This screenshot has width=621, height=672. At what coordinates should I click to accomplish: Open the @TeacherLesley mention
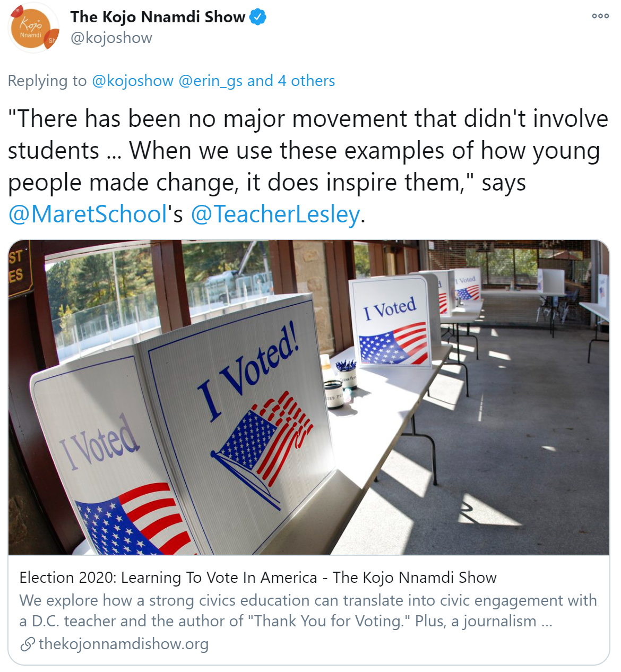click(275, 214)
